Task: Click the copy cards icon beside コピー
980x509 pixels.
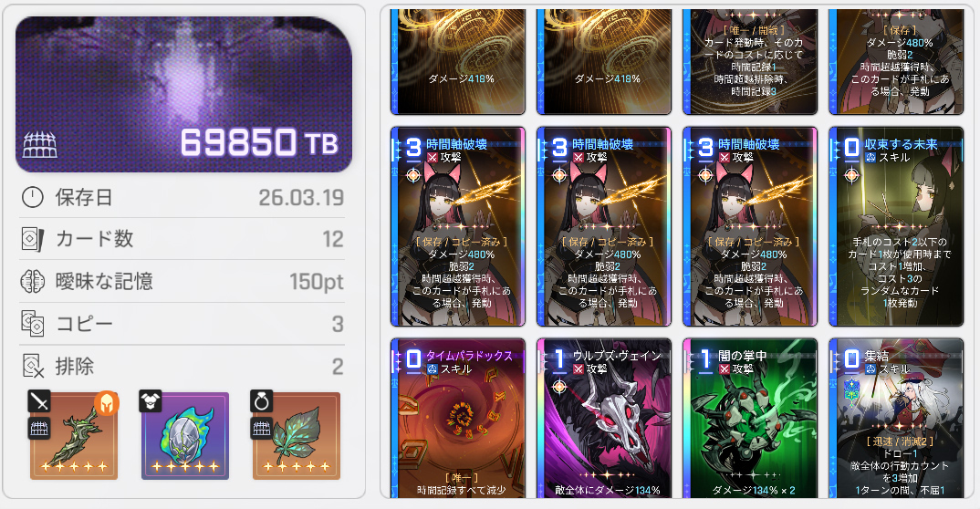Action: [33, 324]
